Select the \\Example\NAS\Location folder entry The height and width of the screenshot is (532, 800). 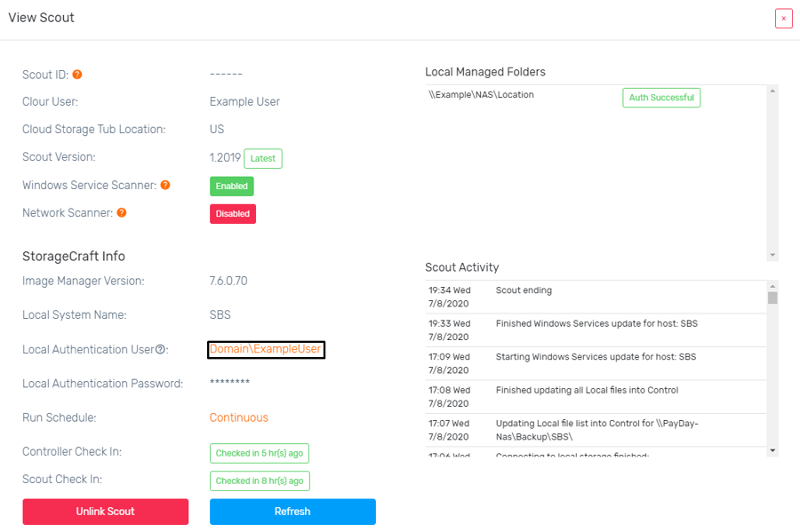click(x=480, y=94)
